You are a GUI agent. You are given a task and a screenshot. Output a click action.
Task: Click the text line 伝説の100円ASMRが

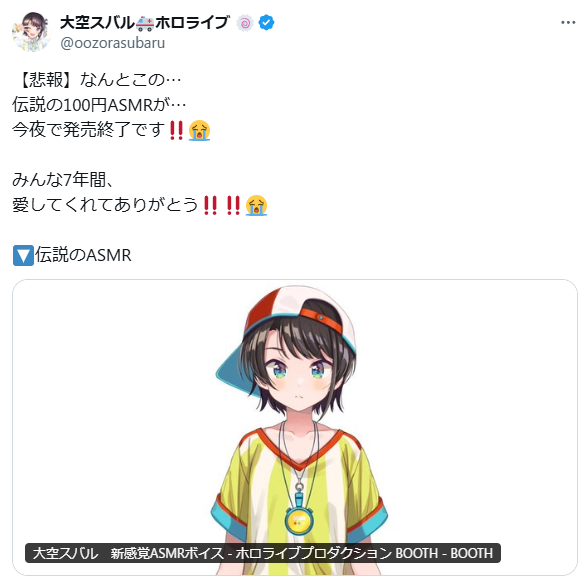[x=99, y=105]
